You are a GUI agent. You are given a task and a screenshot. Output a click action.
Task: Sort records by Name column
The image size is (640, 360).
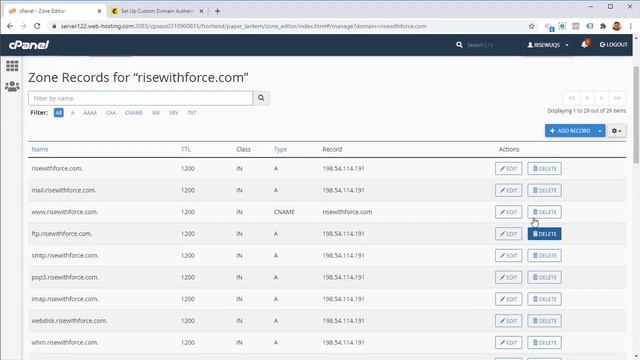coord(40,149)
